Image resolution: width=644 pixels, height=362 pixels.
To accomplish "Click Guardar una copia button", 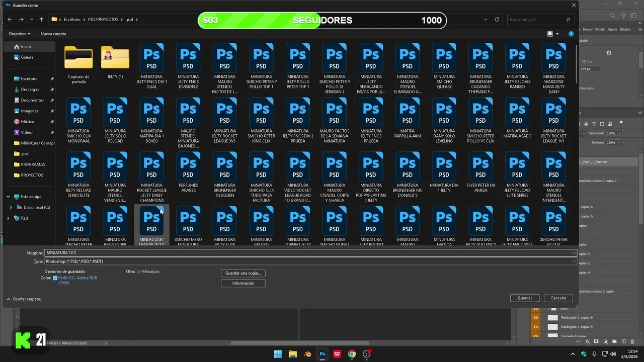I will click(243, 273).
